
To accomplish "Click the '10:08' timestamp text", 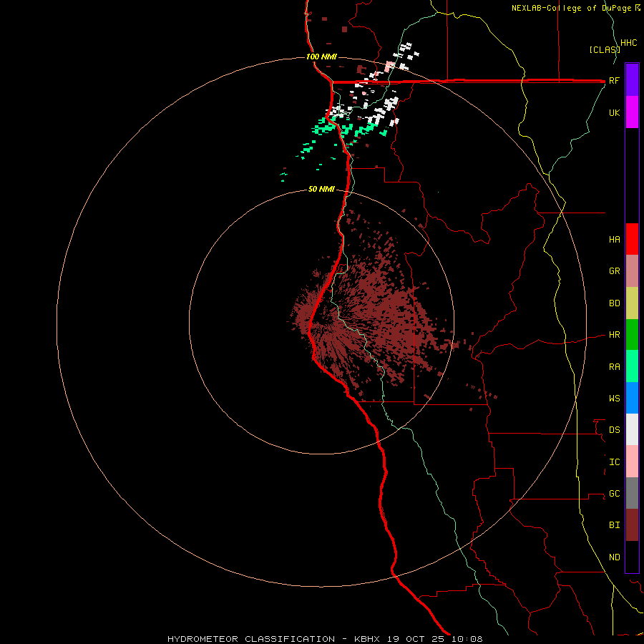I will point(467,639).
